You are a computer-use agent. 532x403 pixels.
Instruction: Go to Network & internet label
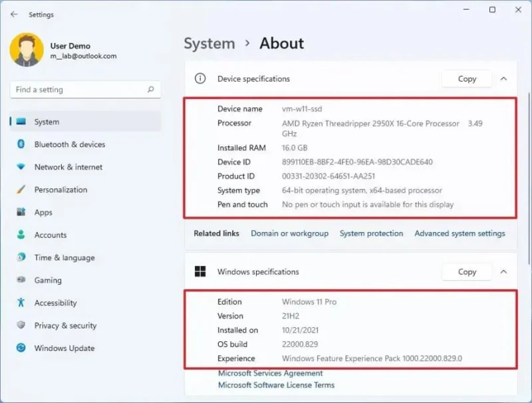click(x=68, y=167)
